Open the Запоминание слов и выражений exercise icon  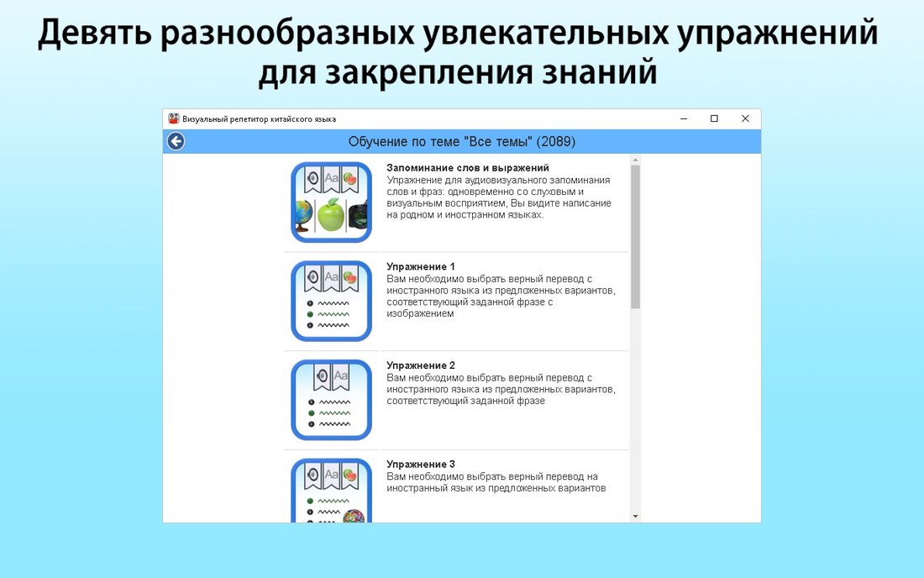pos(331,202)
